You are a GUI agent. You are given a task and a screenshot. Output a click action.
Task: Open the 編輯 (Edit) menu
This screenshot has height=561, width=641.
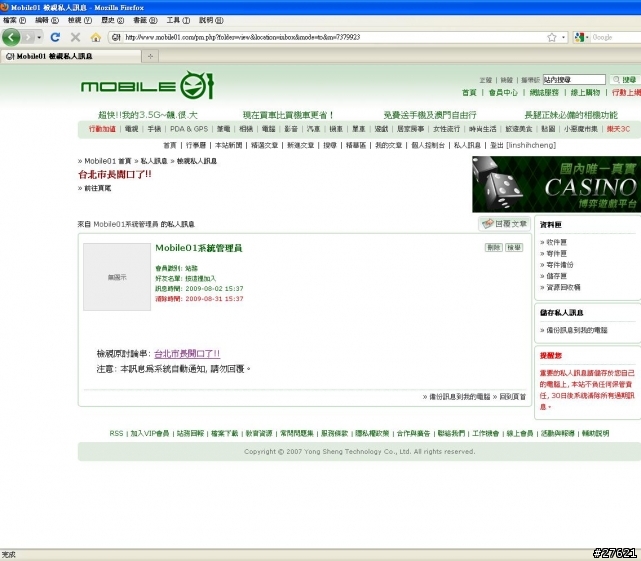pyautogui.click(x=47, y=20)
